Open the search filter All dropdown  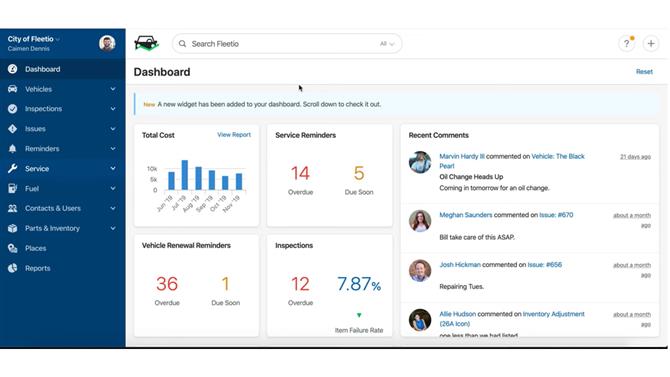387,44
